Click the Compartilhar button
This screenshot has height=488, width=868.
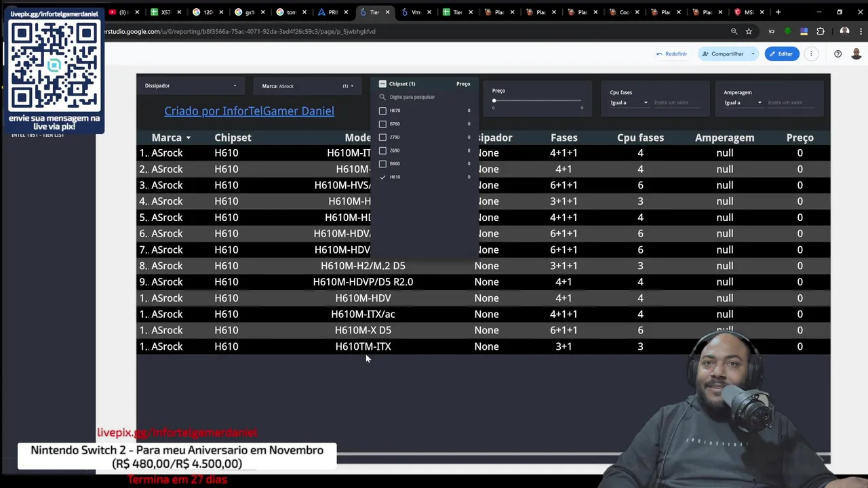pyautogui.click(x=723, y=54)
